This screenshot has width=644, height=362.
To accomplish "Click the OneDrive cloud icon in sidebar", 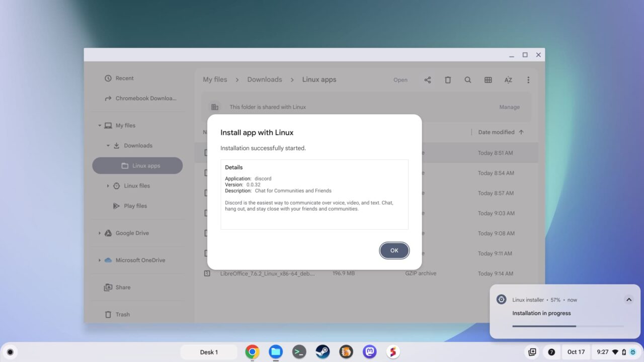I will pyautogui.click(x=108, y=260).
